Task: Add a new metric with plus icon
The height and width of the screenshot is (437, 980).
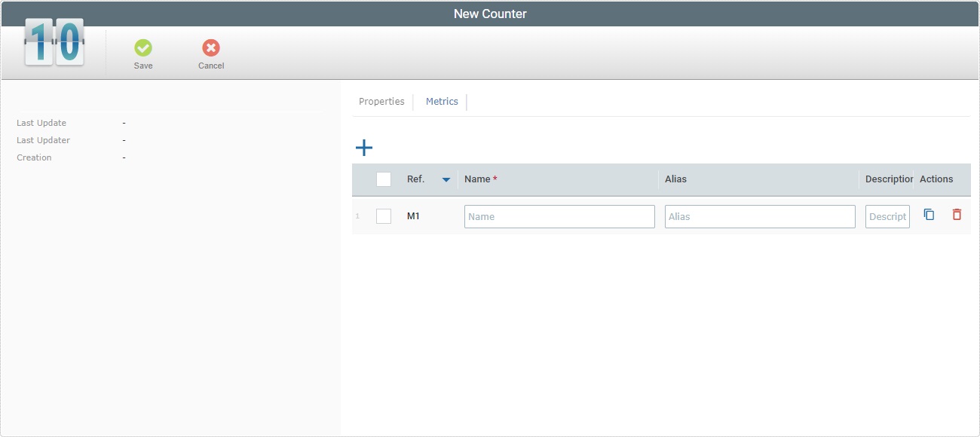Action: 364,148
